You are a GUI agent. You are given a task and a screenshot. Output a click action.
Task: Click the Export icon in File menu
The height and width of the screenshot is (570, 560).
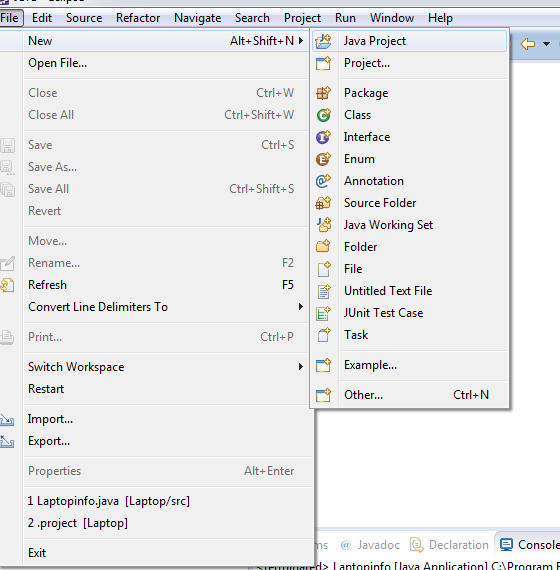pyautogui.click(x=7, y=442)
